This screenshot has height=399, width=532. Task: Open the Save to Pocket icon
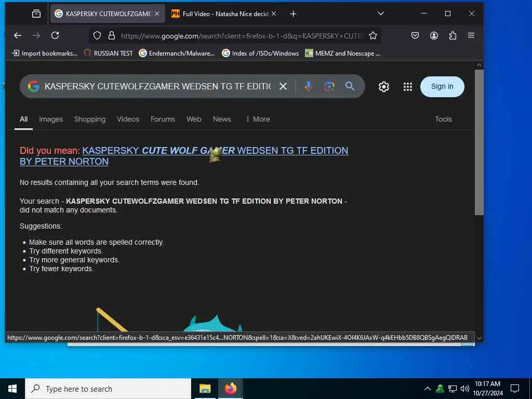[415, 35]
